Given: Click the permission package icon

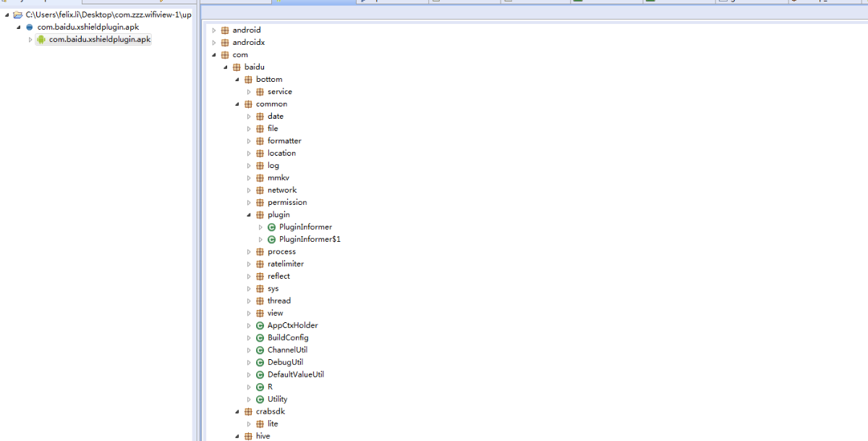Looking at the screenshot, I should (260, 203).
